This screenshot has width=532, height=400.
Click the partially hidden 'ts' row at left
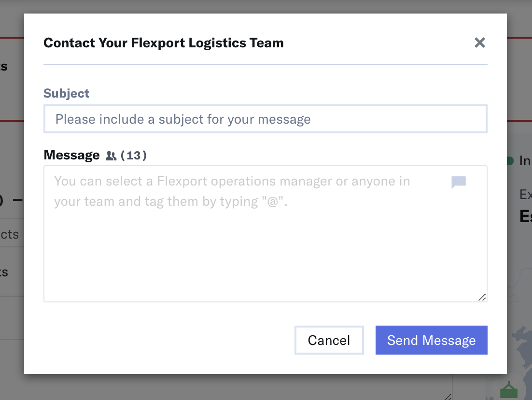(x=4, y=272)
